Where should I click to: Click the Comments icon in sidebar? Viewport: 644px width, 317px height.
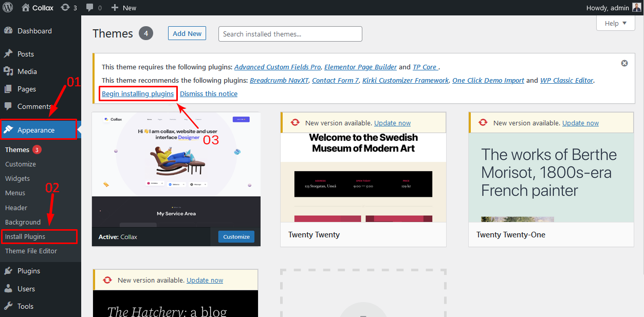pos(8,106)
